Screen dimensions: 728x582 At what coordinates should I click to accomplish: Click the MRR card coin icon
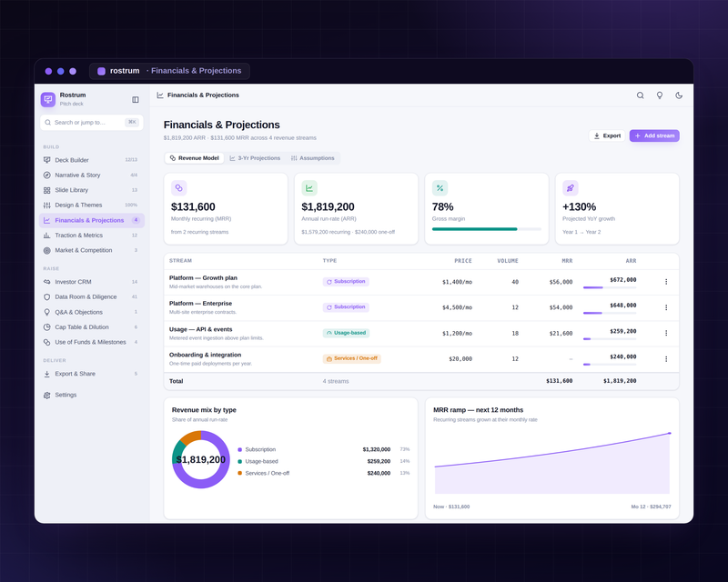[x=178, y=188]
